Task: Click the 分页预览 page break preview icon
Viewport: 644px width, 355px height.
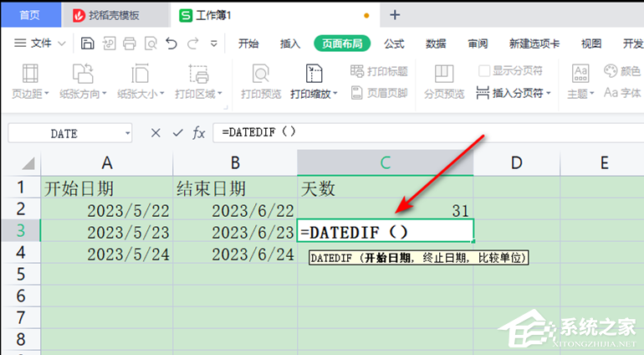Action: [x=444, y=74]
